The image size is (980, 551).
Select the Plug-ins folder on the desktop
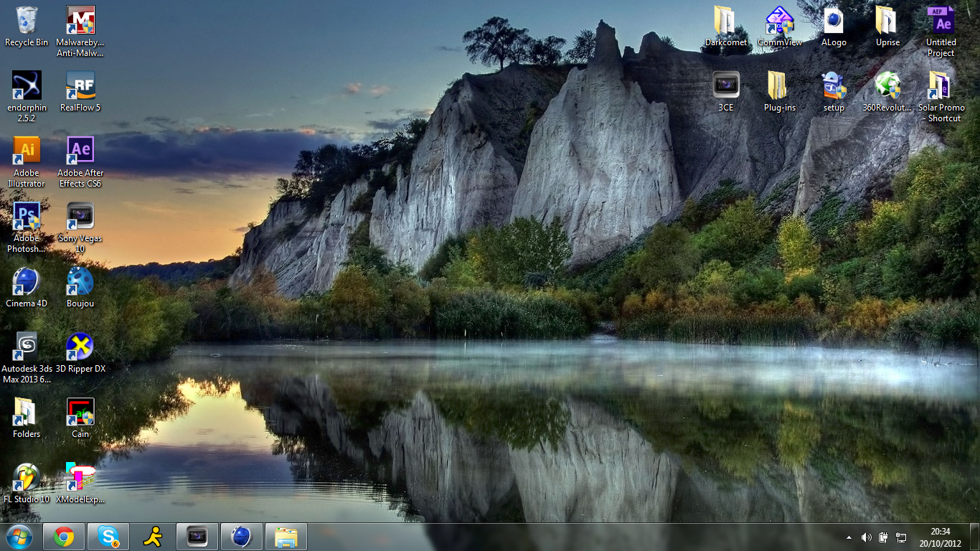(x=780, y=92)
